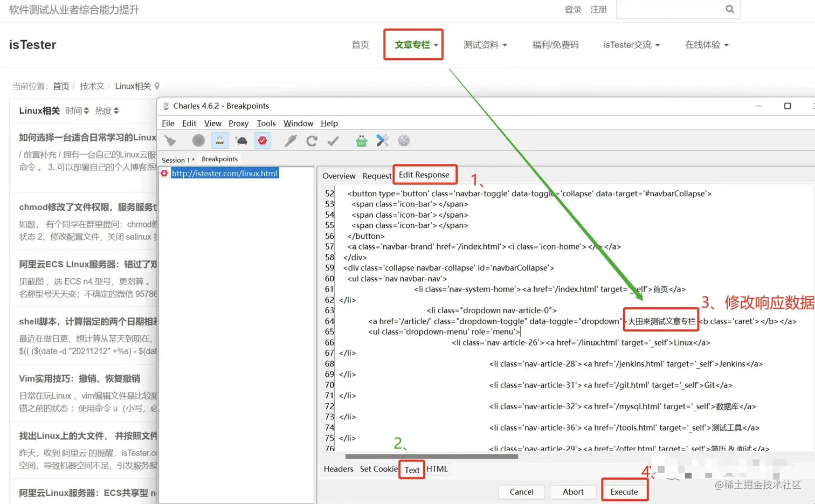Click the Clear Session broom icon in Charles
The image size is (815, 504).
(x=170, y=141)
